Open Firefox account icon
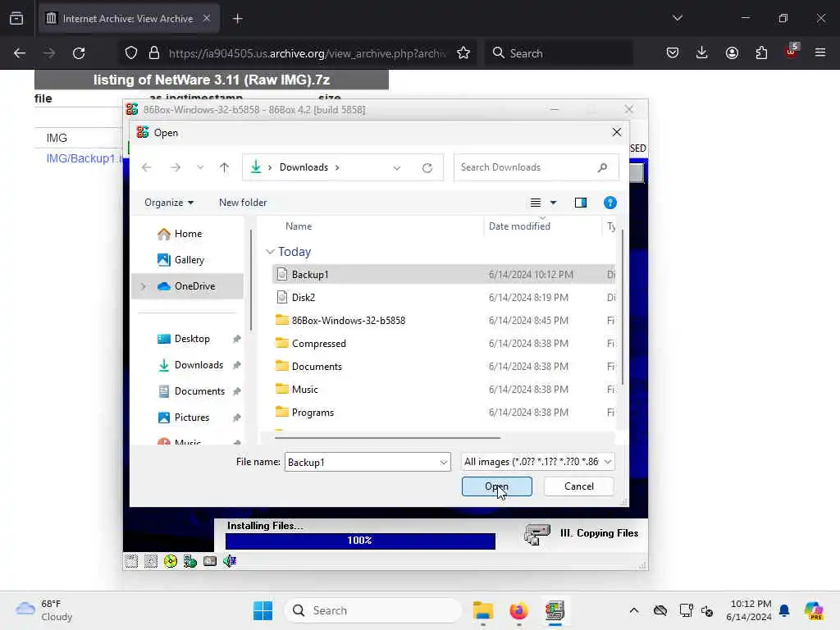Screen dimensions: 840x630 (x=732, y=52)
